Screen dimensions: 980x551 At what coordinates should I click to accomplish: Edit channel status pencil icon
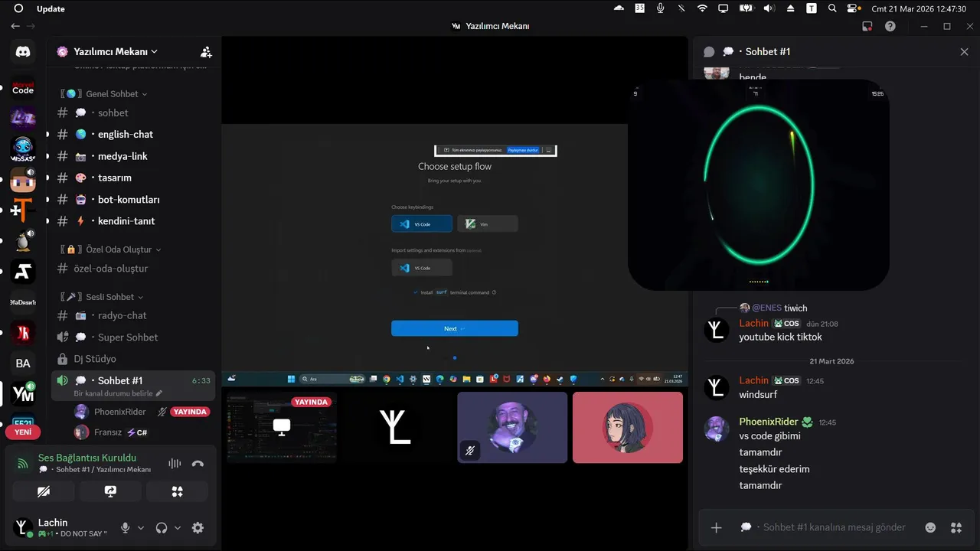(159, 393)
